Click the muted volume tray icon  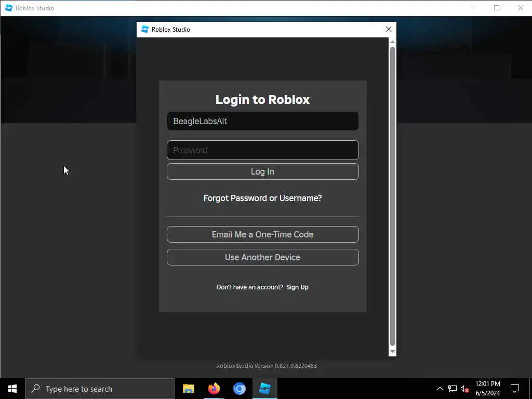(x=464, y=389)
